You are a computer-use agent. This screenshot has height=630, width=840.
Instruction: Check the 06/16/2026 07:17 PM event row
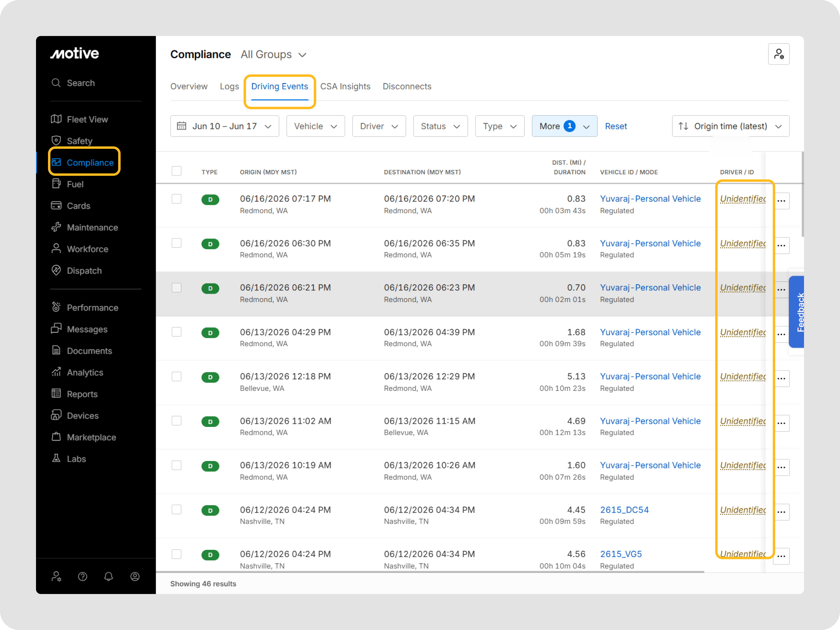tap(177, 199)
